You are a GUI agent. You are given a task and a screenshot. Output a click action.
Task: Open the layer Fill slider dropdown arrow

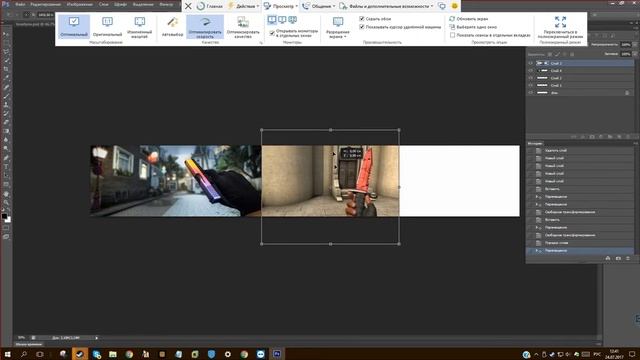(635, 54)
